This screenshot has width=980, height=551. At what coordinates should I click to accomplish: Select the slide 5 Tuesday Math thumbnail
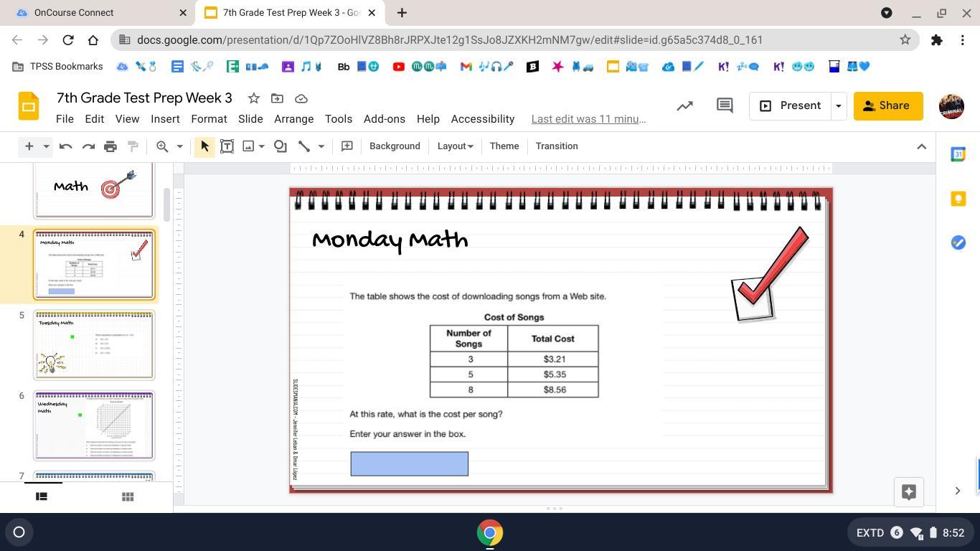pos(94,345)
